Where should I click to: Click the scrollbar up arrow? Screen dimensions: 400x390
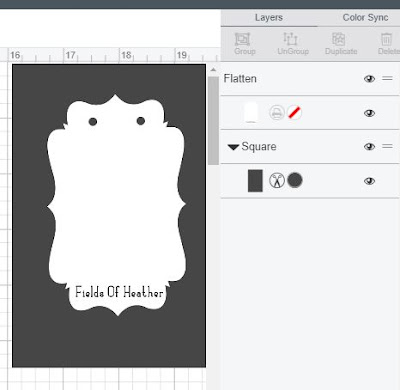tap(213, 70)
